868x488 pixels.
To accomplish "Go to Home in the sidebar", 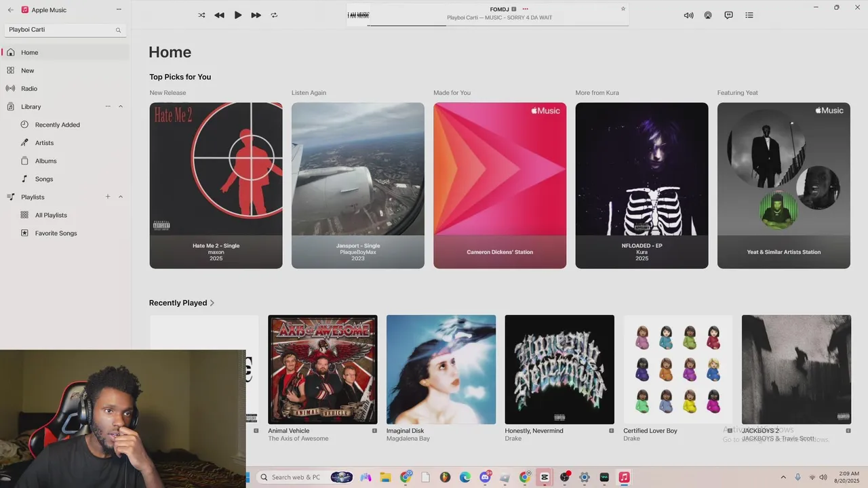I will pyautogui.click(x=65, y=52).
